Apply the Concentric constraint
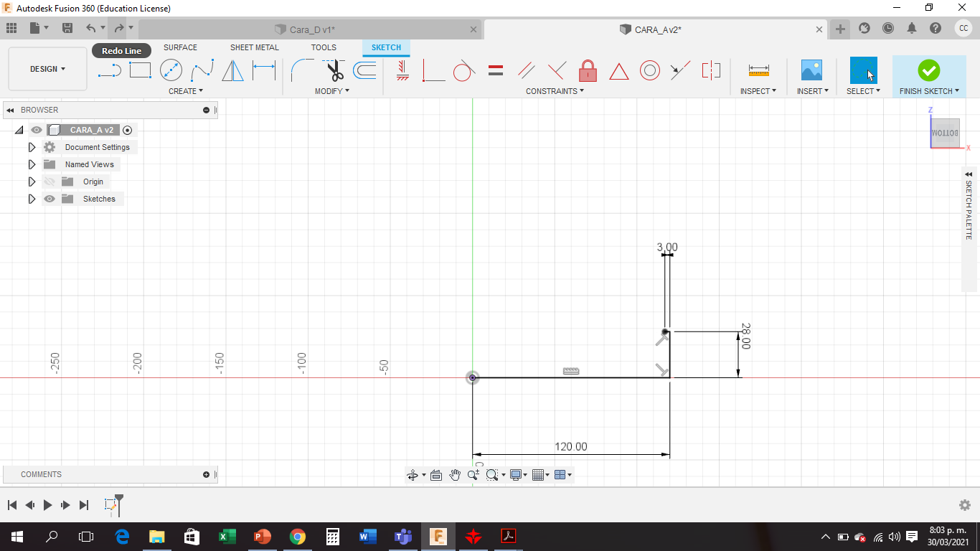Screen dimensions: 980x551 coord(650,70)
